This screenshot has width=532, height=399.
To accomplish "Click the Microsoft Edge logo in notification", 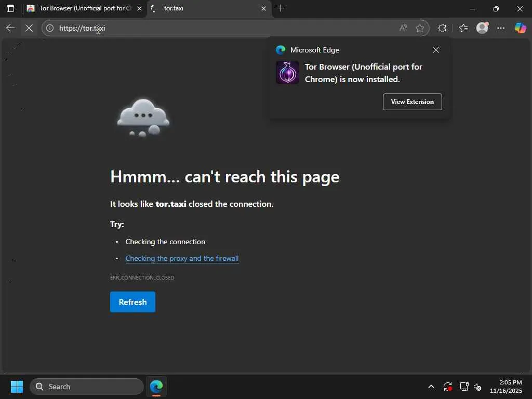I will (281, 50).
